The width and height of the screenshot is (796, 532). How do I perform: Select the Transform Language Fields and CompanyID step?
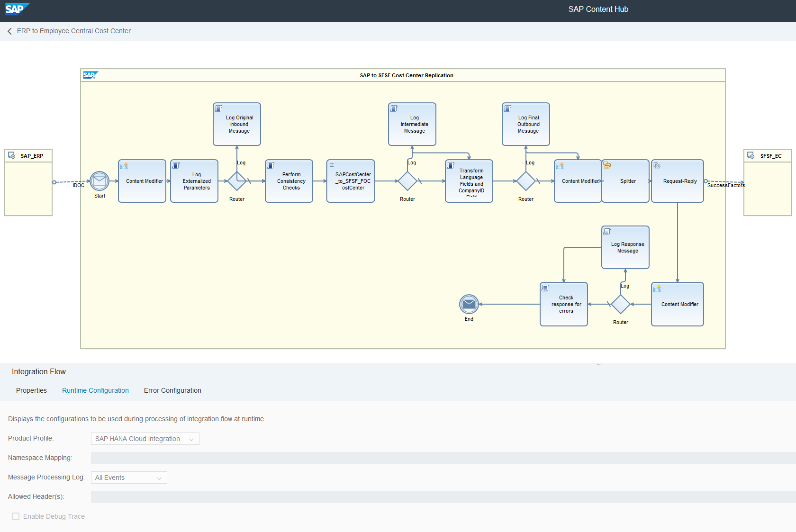[x=469, y=181]
